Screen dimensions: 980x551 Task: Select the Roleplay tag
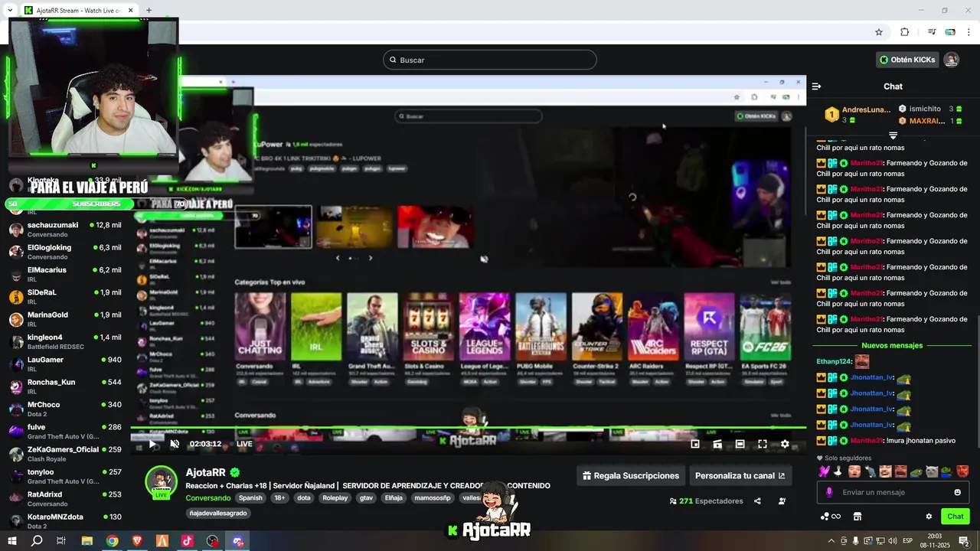335,497
